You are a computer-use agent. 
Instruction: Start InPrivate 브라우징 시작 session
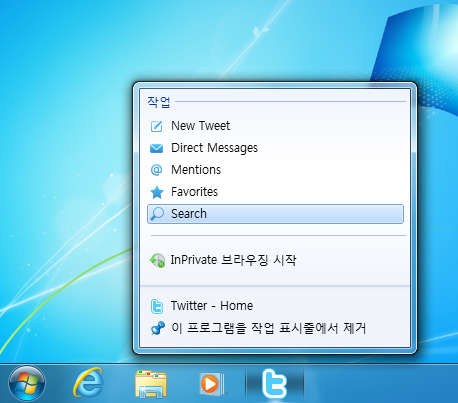[275, 260]
